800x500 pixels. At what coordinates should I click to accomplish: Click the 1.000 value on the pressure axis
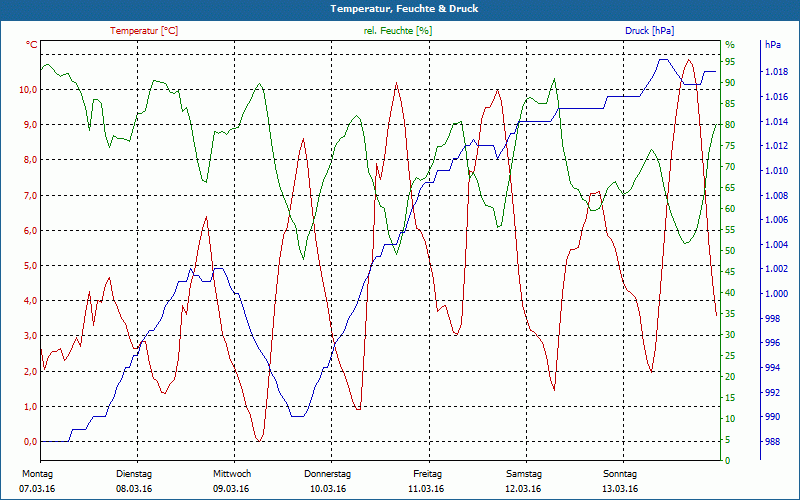click(x=776, y=294)
